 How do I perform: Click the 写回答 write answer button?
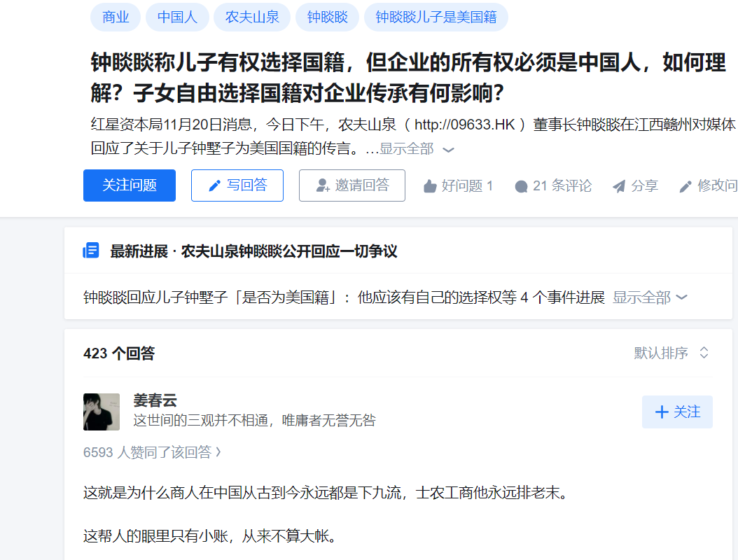[237, 185]
